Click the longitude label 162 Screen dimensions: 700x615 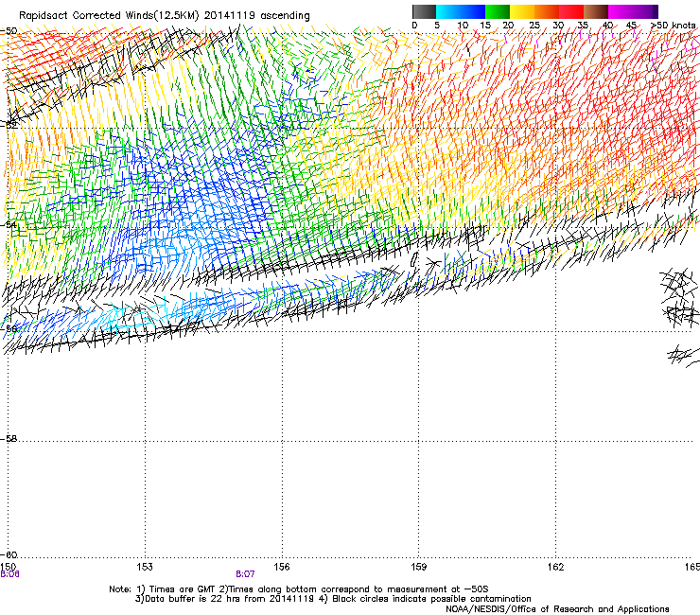pos(556,567)
